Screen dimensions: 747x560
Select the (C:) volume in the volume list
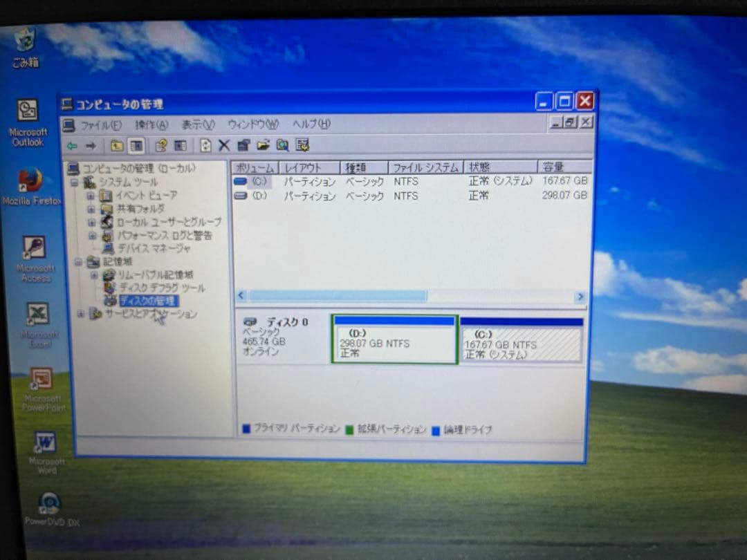click(259, 181)
